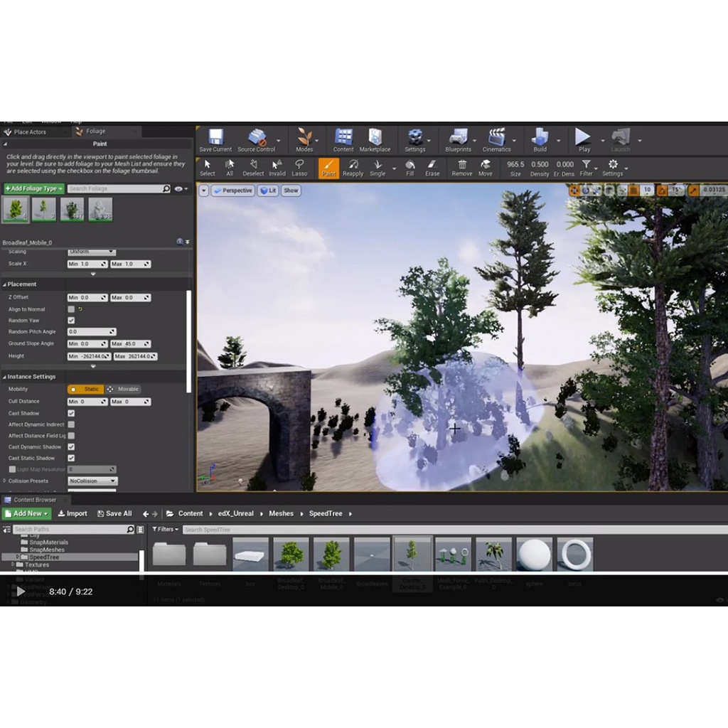Open the viewport Show menu
728x728 pixels.
[x=291, y=191]
